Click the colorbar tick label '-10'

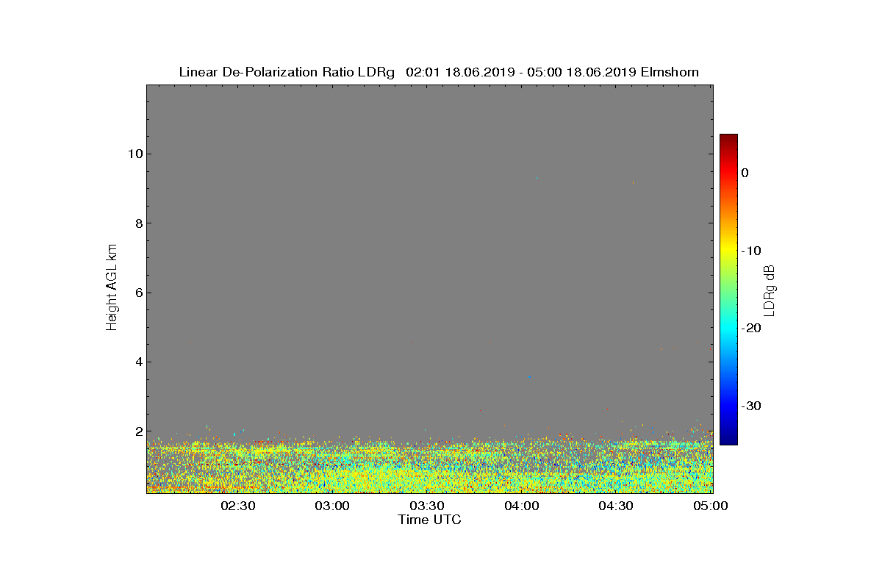[x=750, y=251]
